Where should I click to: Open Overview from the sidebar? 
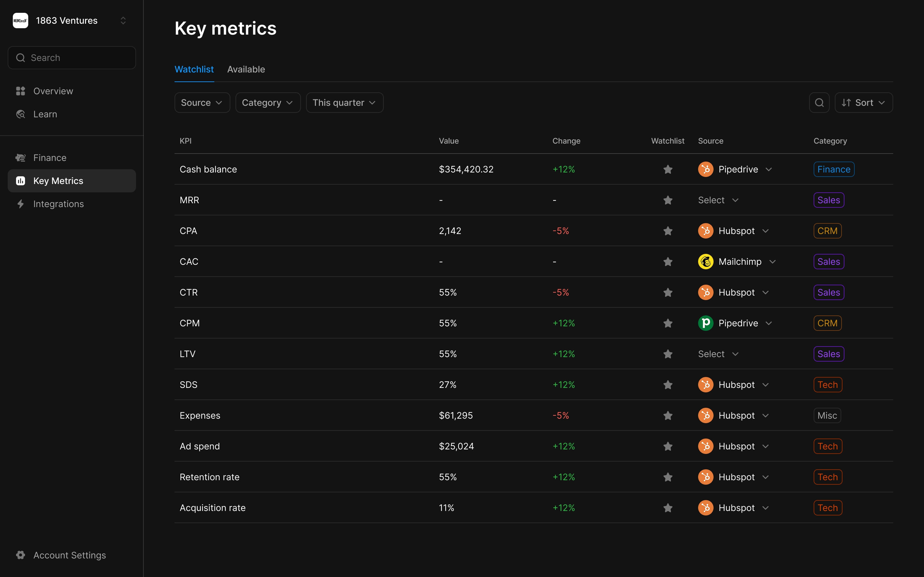coord(53,91)
